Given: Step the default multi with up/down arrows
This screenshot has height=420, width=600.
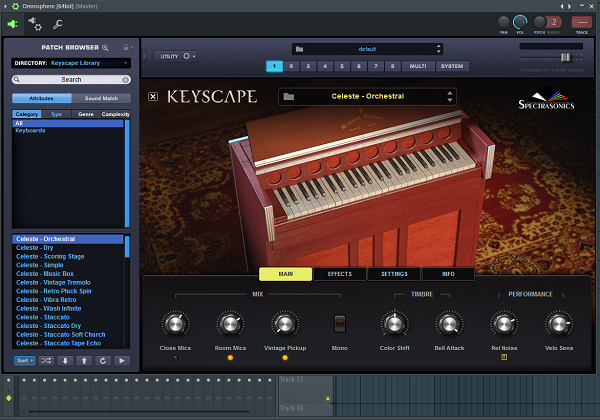Looking at the screenshot, I should pyautogui.click(x=439, y=49).
